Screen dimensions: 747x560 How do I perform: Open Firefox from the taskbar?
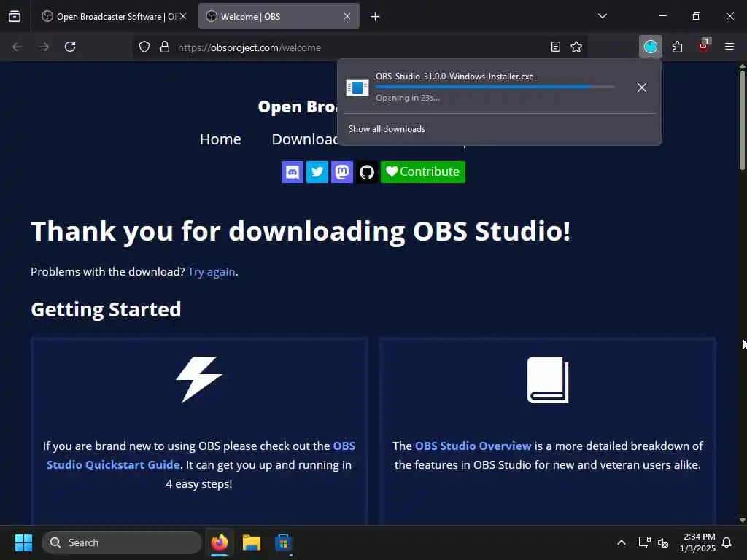[x=220, y=542]
